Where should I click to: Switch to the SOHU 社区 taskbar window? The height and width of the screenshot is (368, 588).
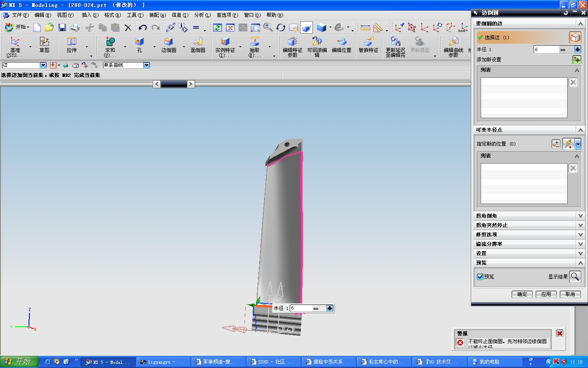pyautogui.click(x=273, y=362)
